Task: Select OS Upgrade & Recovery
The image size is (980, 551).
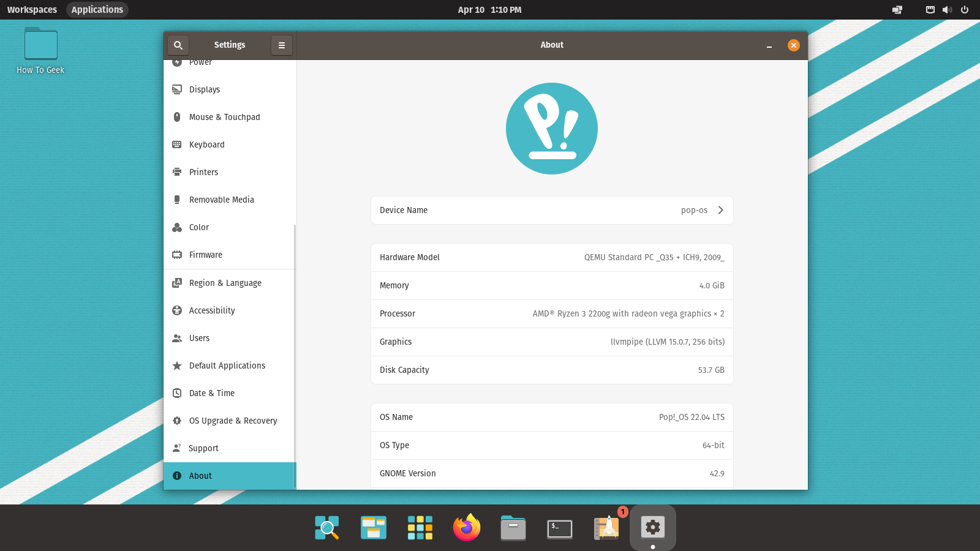Action: [230, 421]
